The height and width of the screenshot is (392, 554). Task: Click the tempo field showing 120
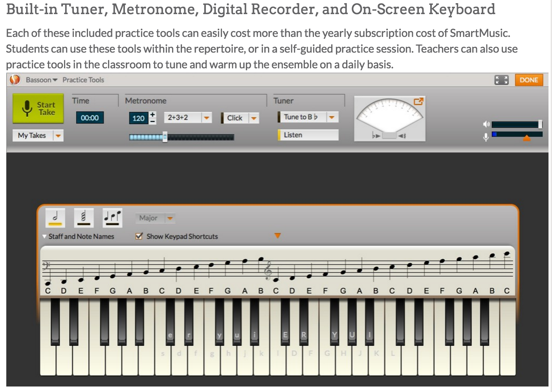[138, 118]
